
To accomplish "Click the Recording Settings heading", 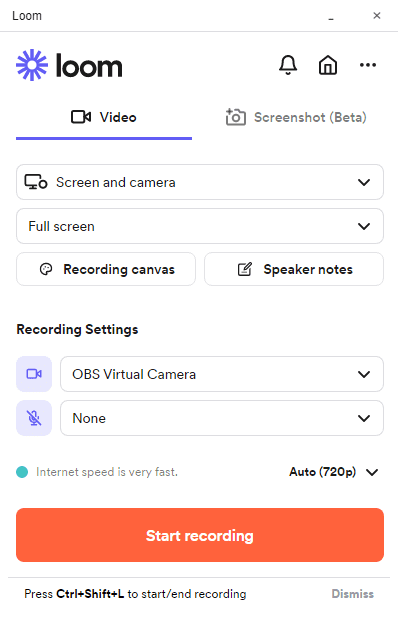I will [x=77, y=329].
